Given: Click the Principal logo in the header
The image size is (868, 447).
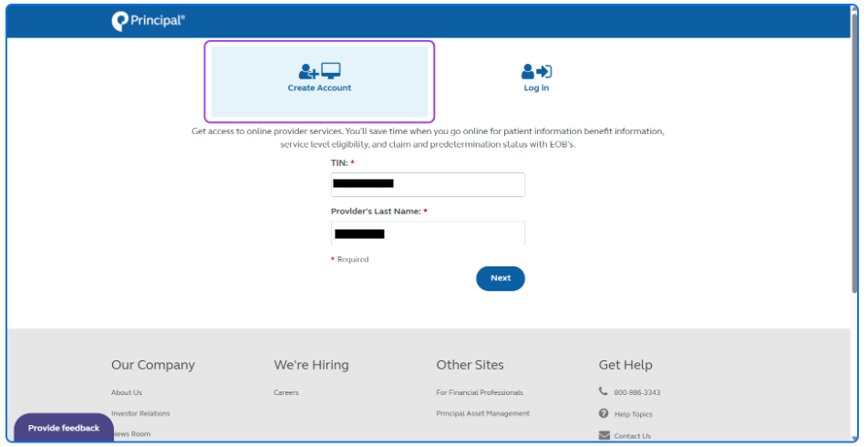Looking at the screenshot, I should coord(148,21).
